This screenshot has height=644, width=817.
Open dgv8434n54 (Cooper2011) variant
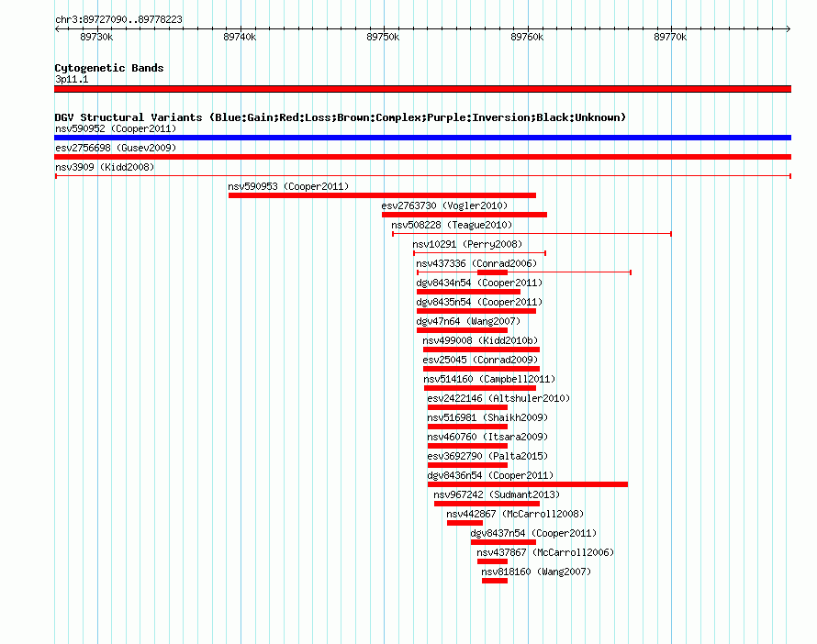click(479, 283)
